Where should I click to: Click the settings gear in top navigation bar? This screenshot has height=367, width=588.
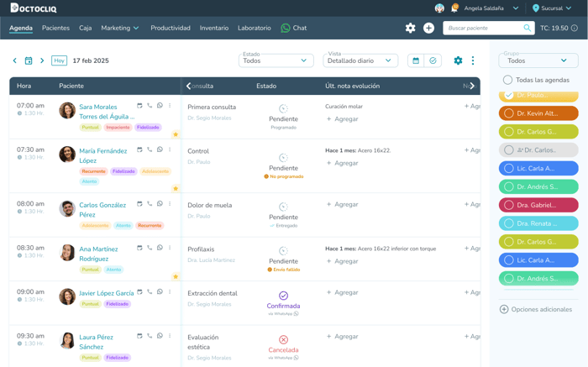coord(410,28)
